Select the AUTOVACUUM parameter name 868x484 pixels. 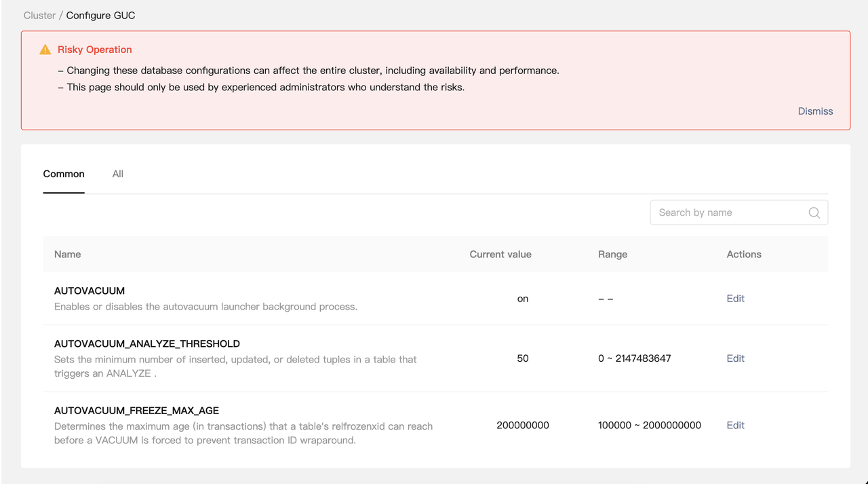pyautogui.click(x=90, y=291)
